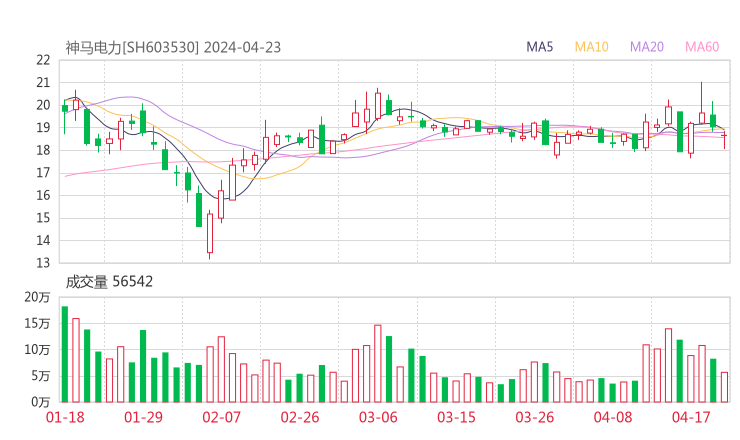This screenshot has width=740, height=440.
Task: Click the tall red volume bar at 03-06
Action: (378, 364)
